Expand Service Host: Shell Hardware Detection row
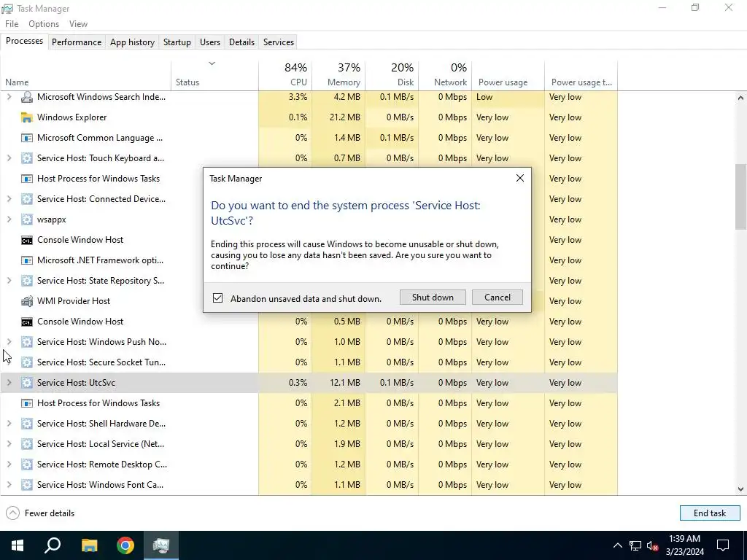 (9, 424)
